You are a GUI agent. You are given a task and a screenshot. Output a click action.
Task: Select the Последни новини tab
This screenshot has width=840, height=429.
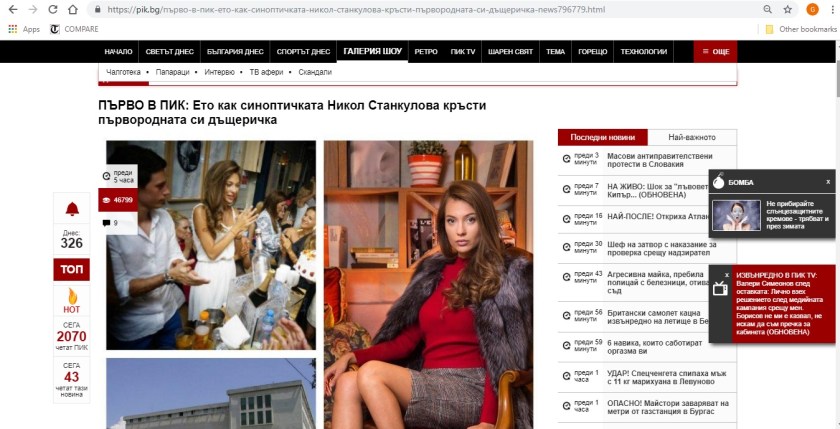(603, 137)
